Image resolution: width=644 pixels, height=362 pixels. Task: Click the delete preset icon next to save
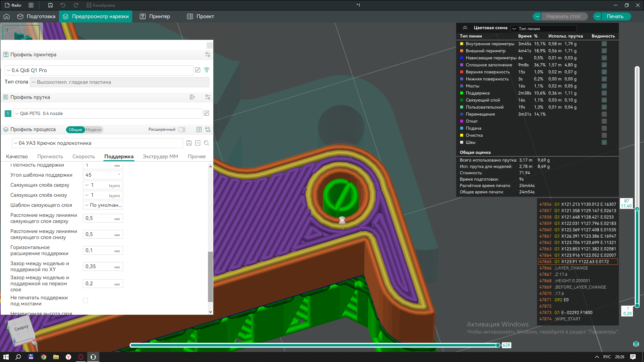point(198,143)
